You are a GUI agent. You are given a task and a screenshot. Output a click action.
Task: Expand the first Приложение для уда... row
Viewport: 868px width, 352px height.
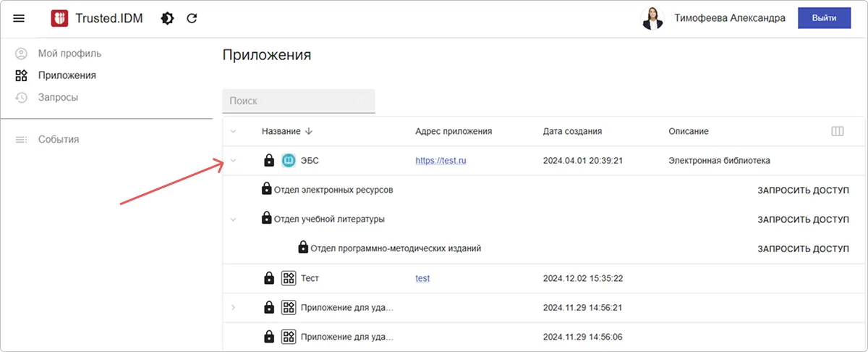233,307
